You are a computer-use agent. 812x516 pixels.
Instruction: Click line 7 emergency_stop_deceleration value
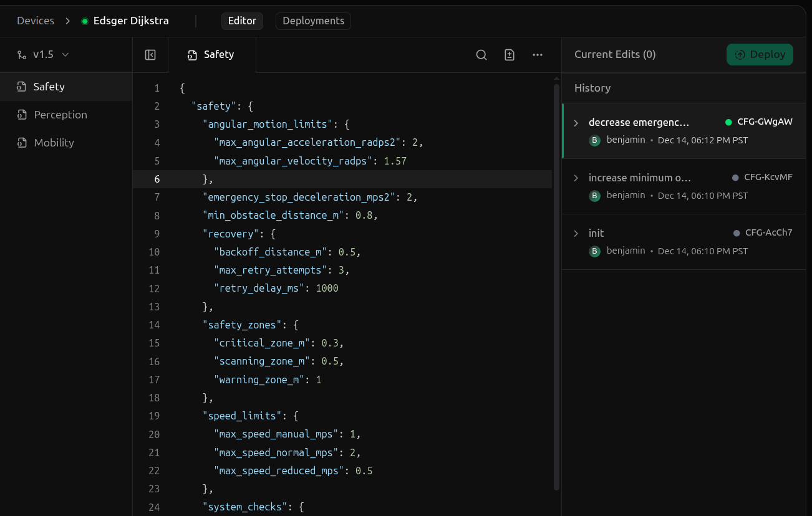[409, 198]
